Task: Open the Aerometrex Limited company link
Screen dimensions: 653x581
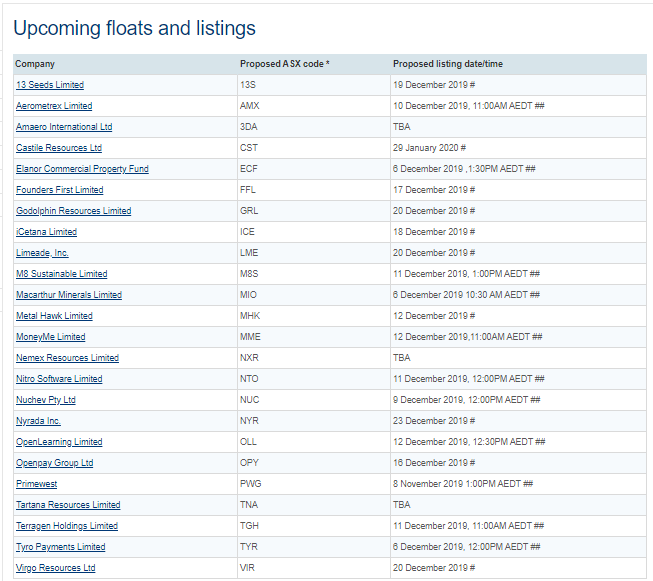Action: (54, 106)
